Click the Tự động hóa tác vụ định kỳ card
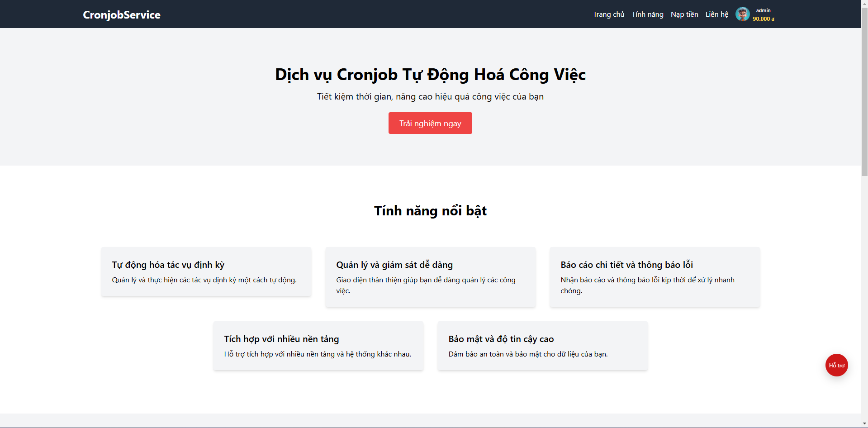 (206, 271)
